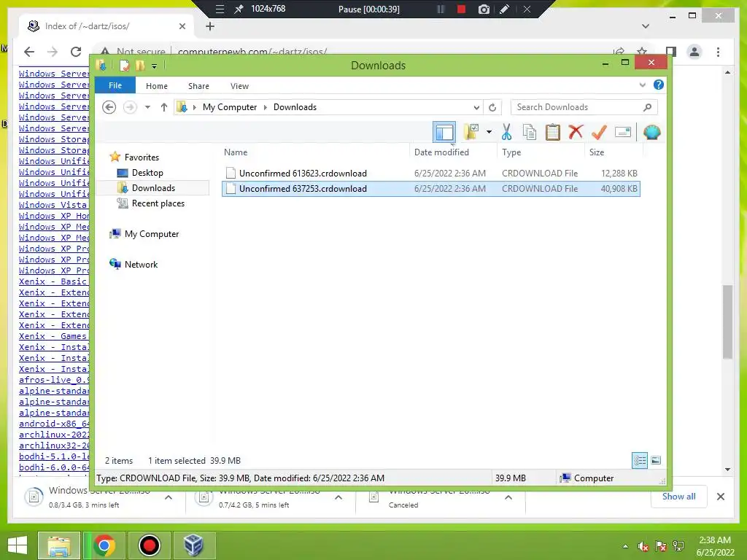Open the Windows Vista link in Chrome page
This screenshot has height=560, width=747.
tap(53, 205)
